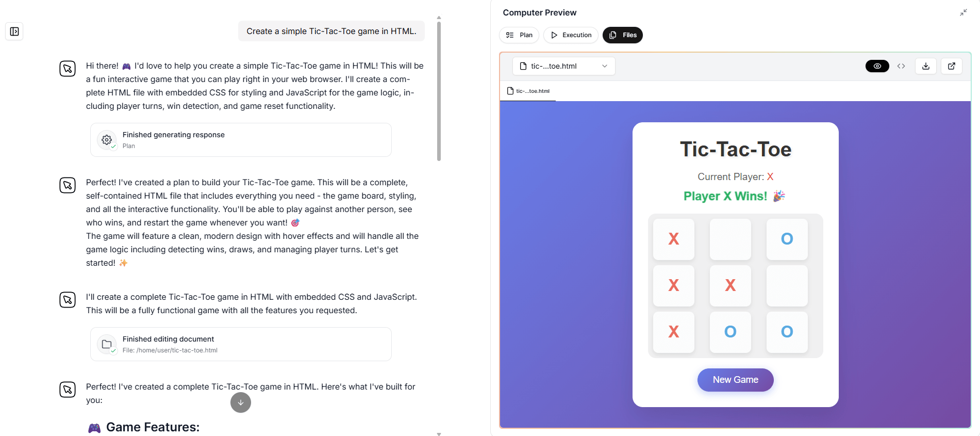
Task: Switch to code view icon
Action: coord(901,66)
